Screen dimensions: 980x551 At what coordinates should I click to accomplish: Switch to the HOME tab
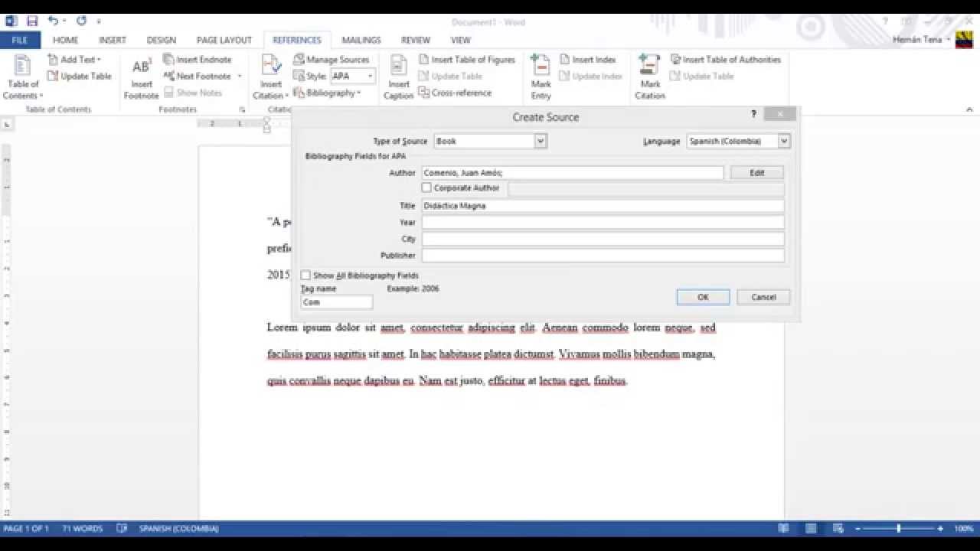[x=66, y=40]
